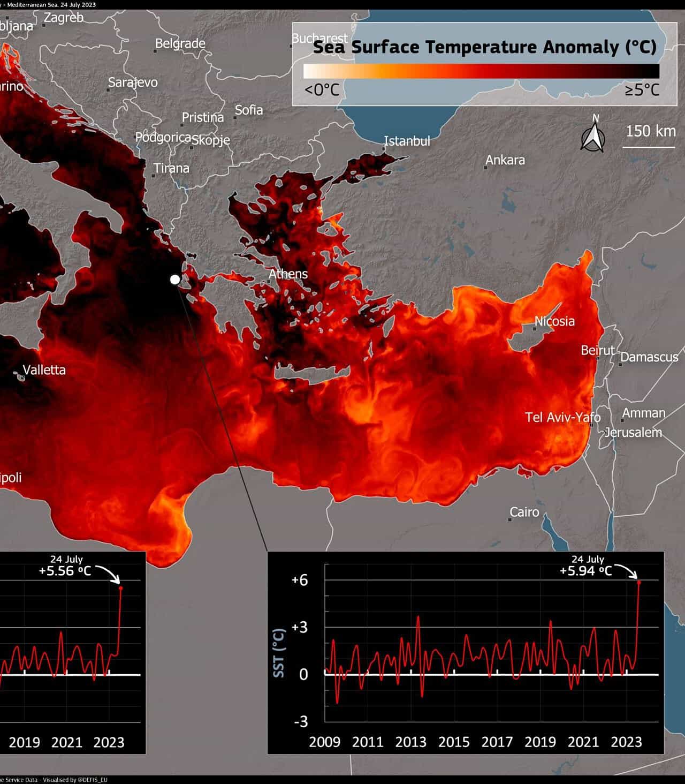Click the '+3' y-axis tick in right chart

(300, 627)
